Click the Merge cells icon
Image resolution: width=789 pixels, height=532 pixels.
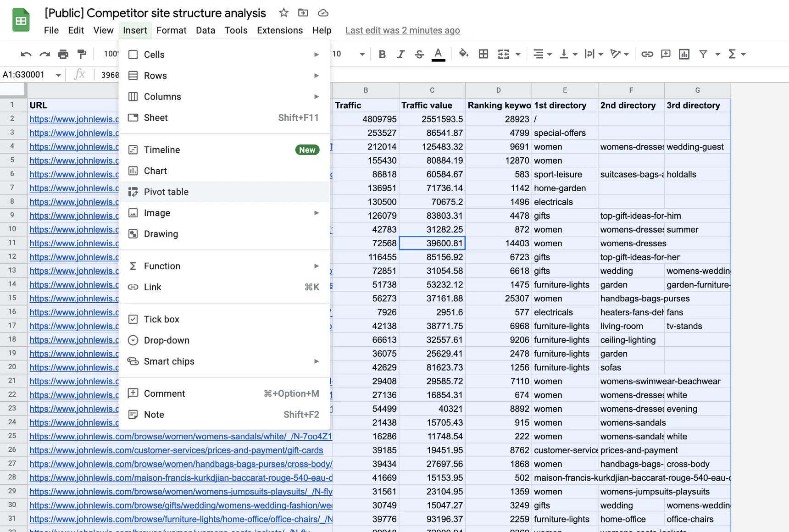click(504, 54)
